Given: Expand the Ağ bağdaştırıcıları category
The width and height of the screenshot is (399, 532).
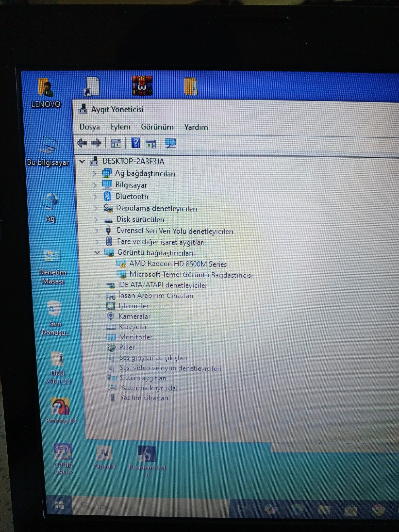Looking at the screenshot, I should [95, 174].
